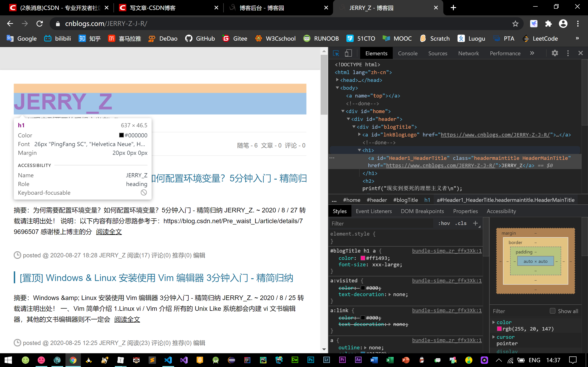Collapse the div with id header
This screenshot has width=588, height=367.
[348, 119]
